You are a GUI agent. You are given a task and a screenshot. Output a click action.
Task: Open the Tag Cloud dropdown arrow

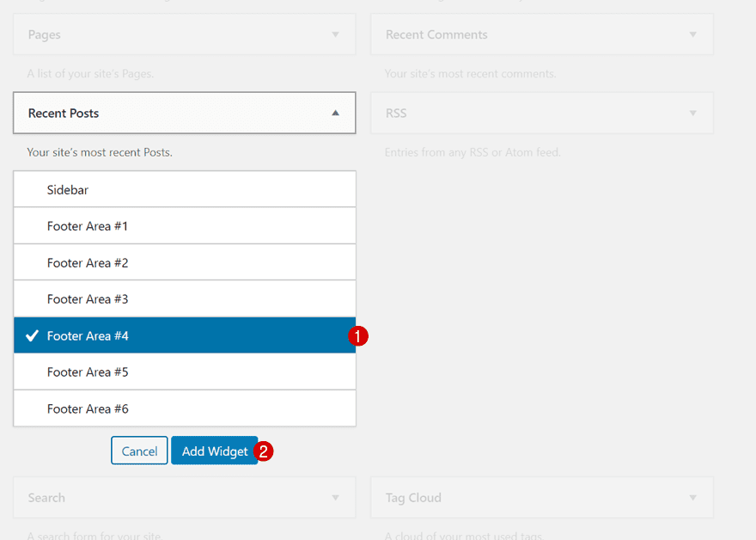point(694,497)
